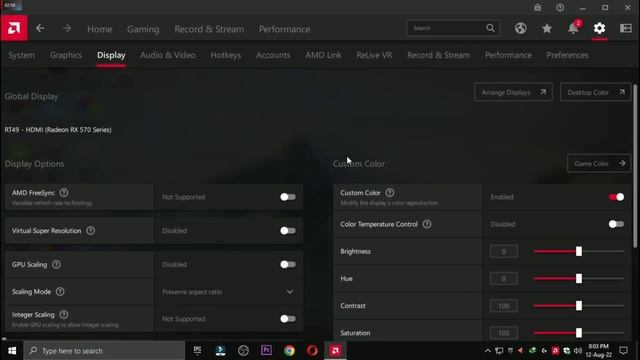Show help for Scaling Mode

60,291
